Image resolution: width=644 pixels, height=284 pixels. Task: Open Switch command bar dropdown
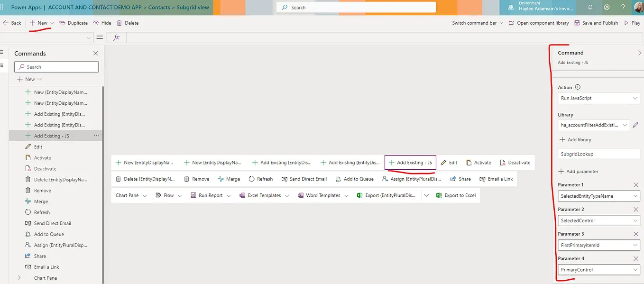coord(478,23)
